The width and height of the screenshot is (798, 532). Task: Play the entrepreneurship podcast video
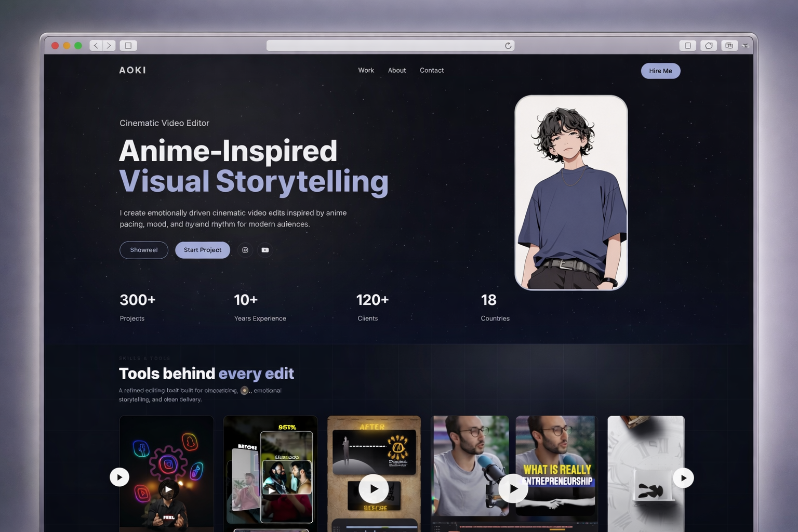(x=513, y=489)
